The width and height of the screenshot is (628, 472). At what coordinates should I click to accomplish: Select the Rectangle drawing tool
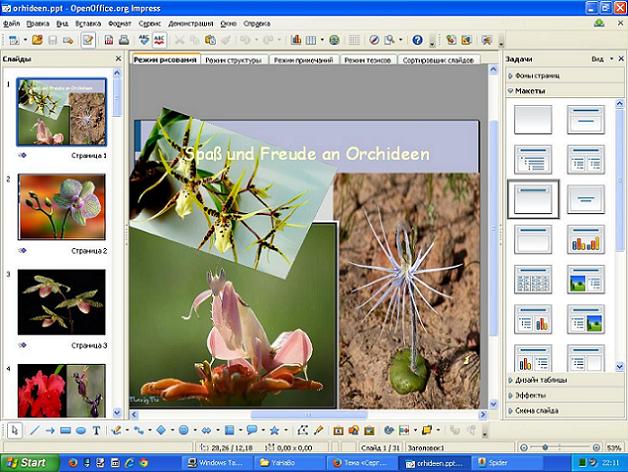point(65,431)
